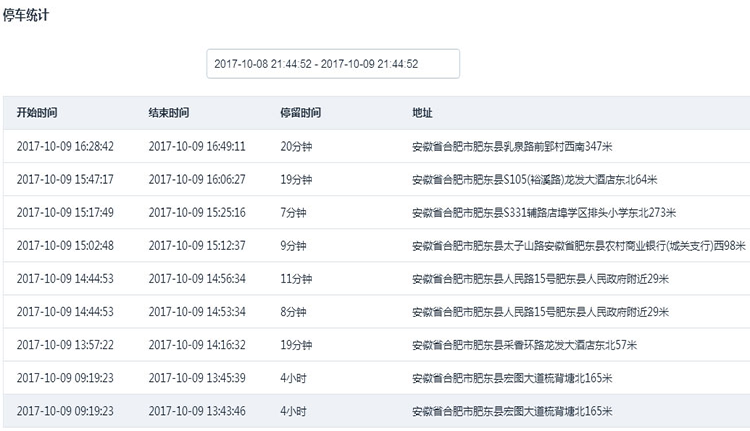The image size is (750, 431).
Task: Click the address containing 太子山路
Action: point(579,245)
